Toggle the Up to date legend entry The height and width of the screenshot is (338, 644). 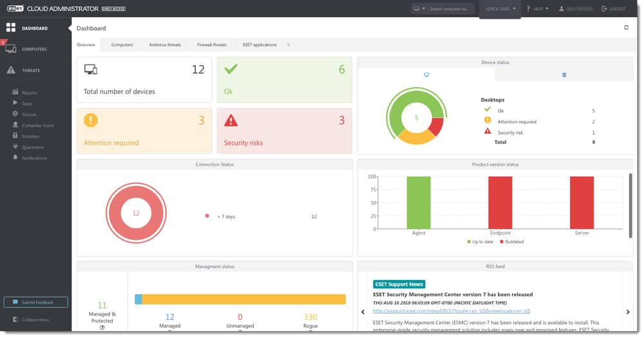coord(480,241)
